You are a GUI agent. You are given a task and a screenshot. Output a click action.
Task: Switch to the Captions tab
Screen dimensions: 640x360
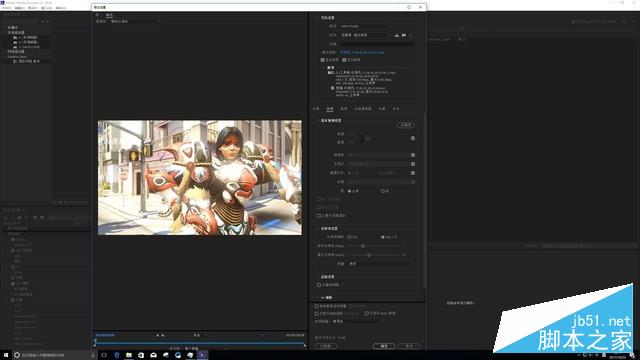(382, 109)
